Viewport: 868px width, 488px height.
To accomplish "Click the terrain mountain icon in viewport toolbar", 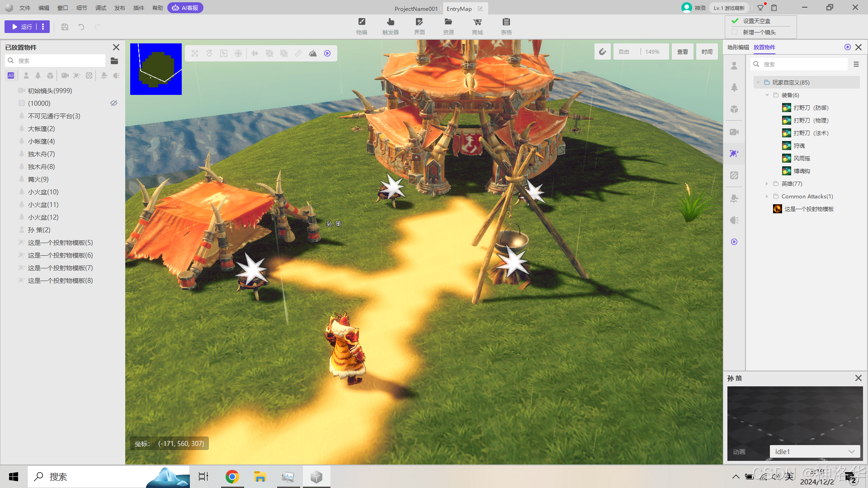I will tap(313, 53).
